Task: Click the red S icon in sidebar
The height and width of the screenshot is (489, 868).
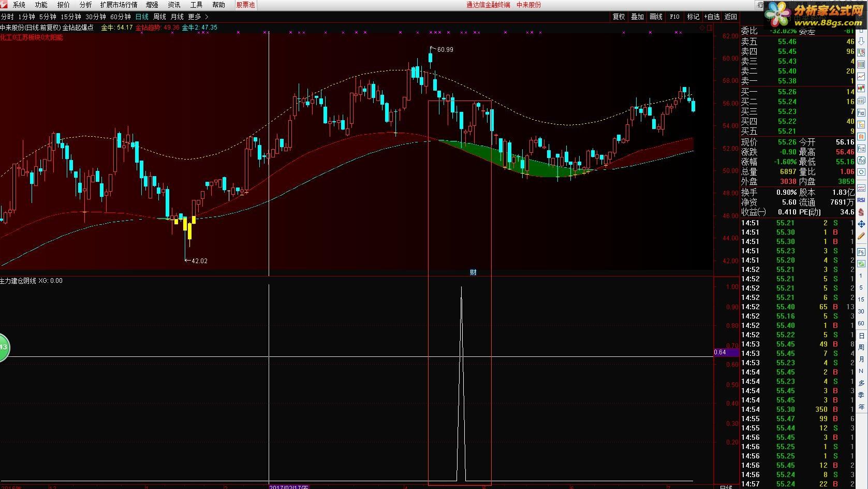Action: coord(861,212)
